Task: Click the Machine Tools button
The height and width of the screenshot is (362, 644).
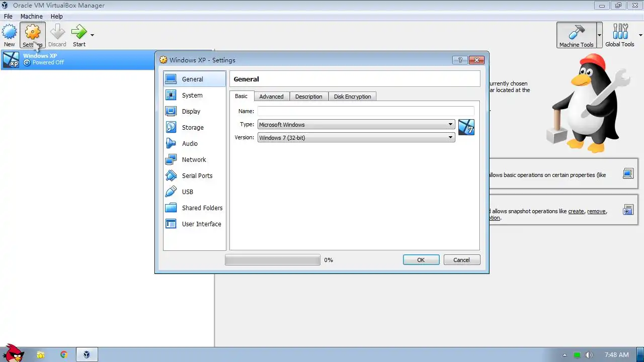Action: pyautogui.click(x=577, y=35)
